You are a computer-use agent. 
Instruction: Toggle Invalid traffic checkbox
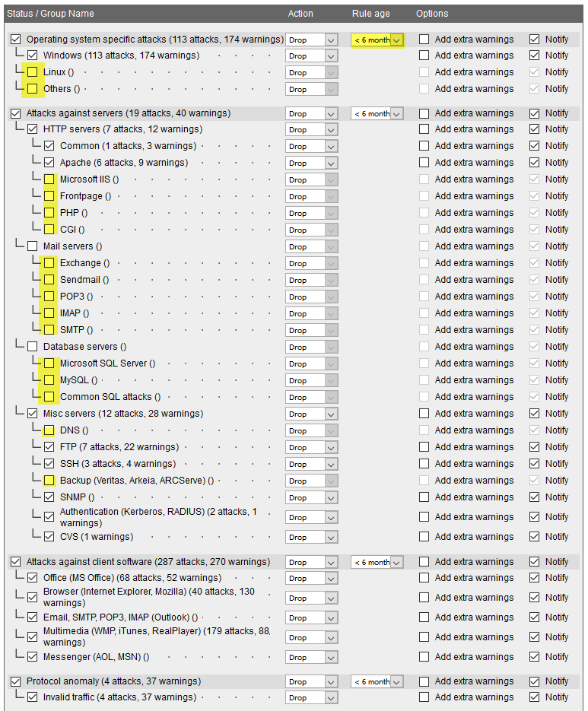tap(32, 697)
